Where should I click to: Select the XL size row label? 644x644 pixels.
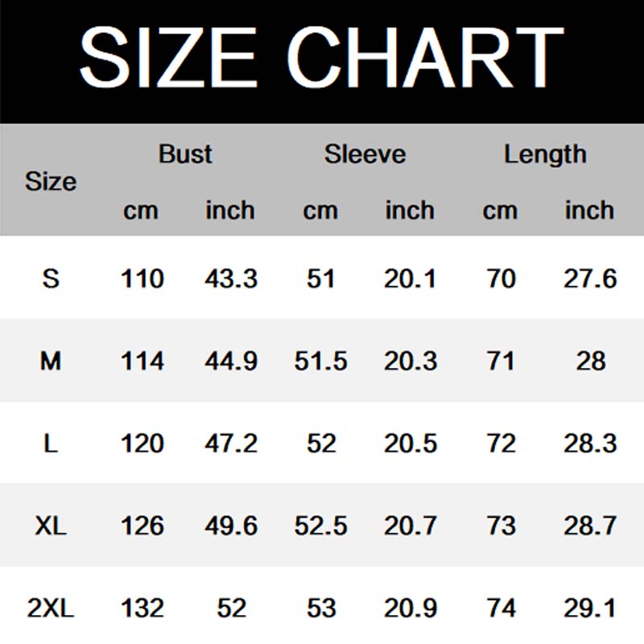(x=51, y=526)
